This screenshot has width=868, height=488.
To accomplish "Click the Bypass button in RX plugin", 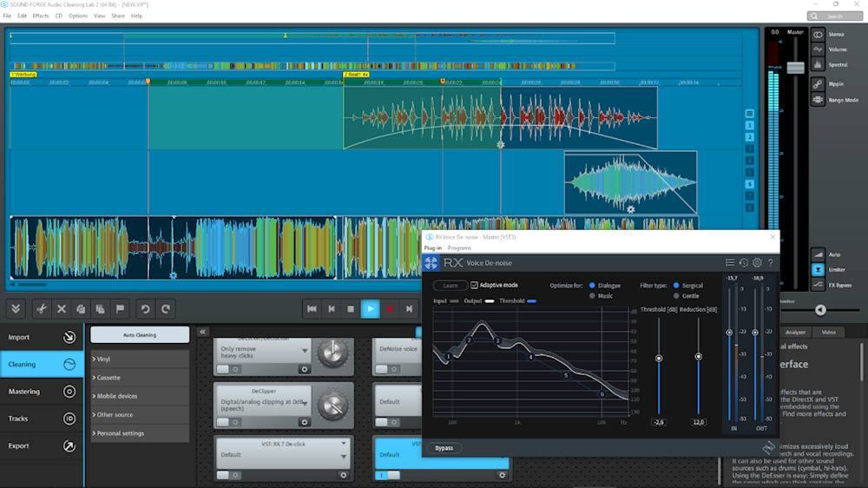I will click(x=444, y=448).
